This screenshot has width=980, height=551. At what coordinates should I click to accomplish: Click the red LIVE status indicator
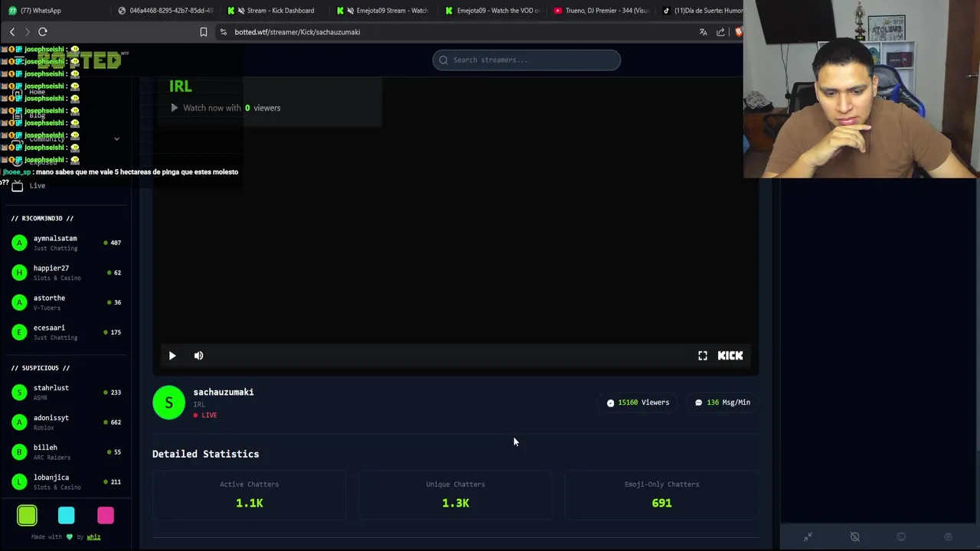click(x=205, y=415)
